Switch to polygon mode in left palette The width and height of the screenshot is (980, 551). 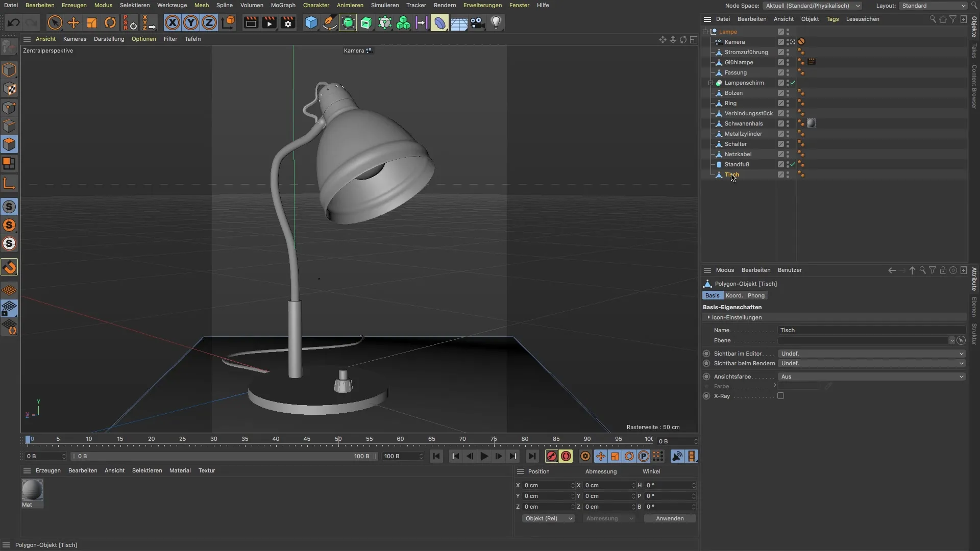click(x=9, y=144)
